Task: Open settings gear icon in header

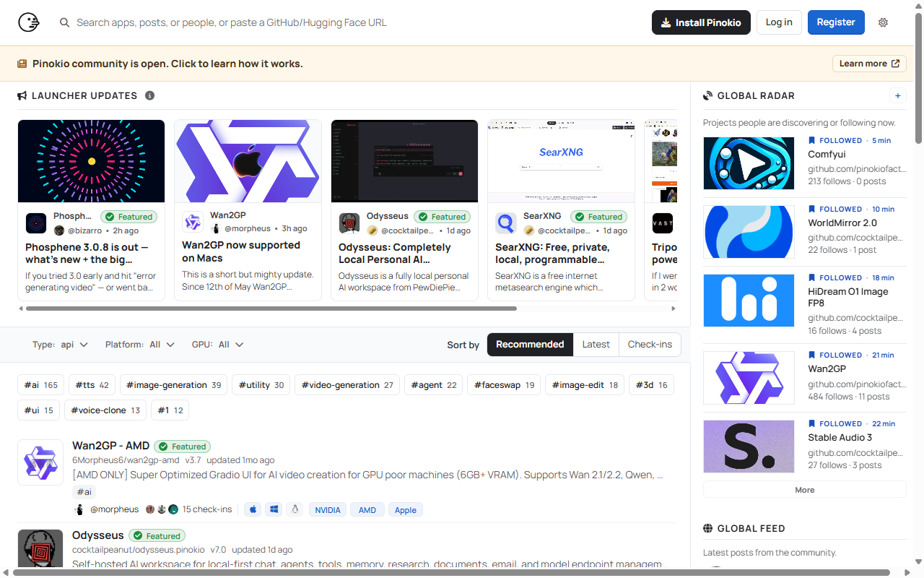Action: click(x=883, y=22)
